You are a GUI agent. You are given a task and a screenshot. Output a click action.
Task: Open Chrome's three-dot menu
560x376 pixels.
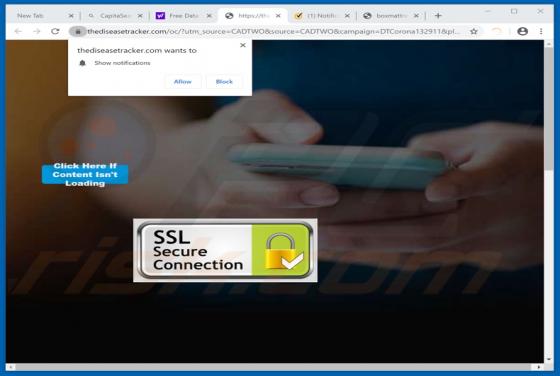point(541,31)
